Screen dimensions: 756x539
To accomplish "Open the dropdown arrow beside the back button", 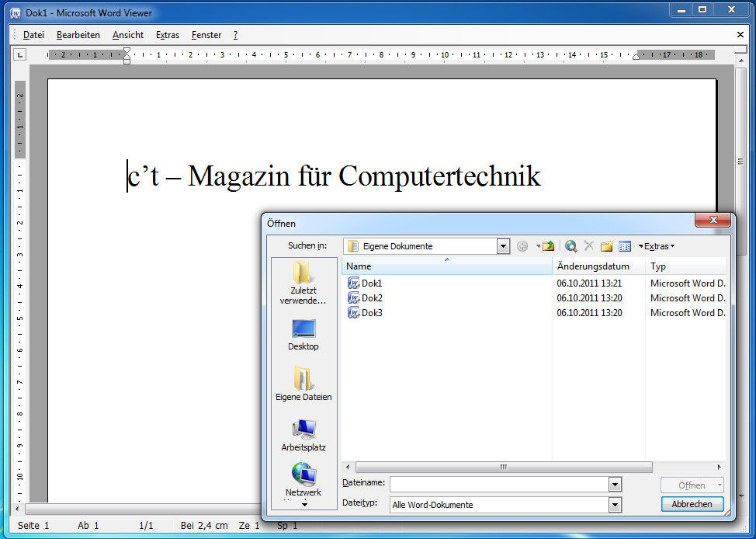I will tap(538, 246).
